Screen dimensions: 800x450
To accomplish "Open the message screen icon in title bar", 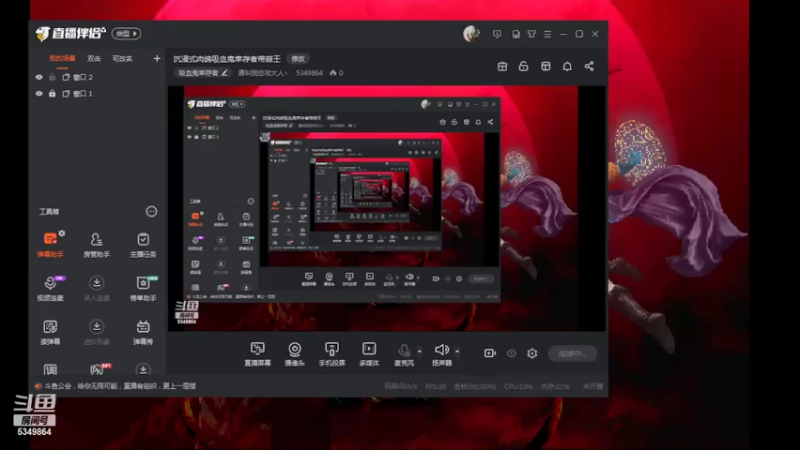I will (x=497, y=34).
